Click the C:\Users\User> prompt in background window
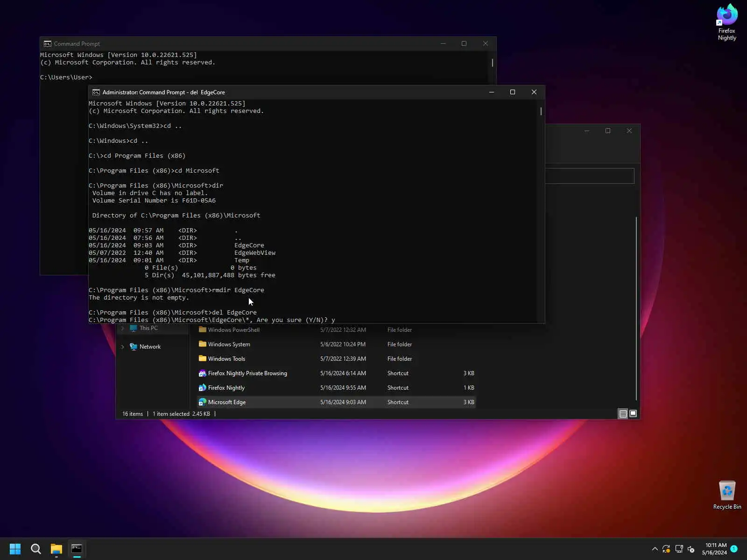This screenshot has height=560, width=747. click(66, 77)
